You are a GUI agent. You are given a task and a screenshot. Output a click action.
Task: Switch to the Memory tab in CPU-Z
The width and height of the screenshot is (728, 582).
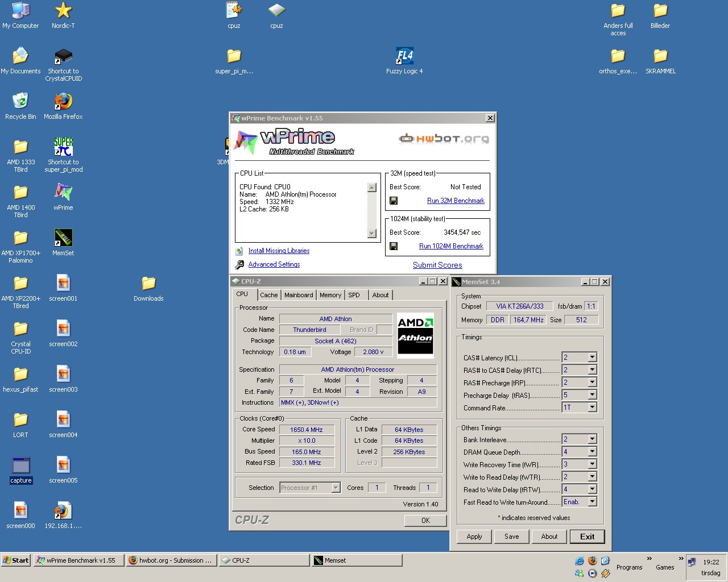tap(330, 295)
